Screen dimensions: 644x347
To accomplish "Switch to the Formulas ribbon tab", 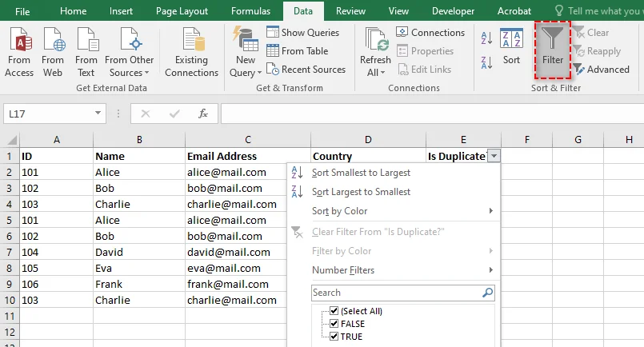I will point(250,11).
